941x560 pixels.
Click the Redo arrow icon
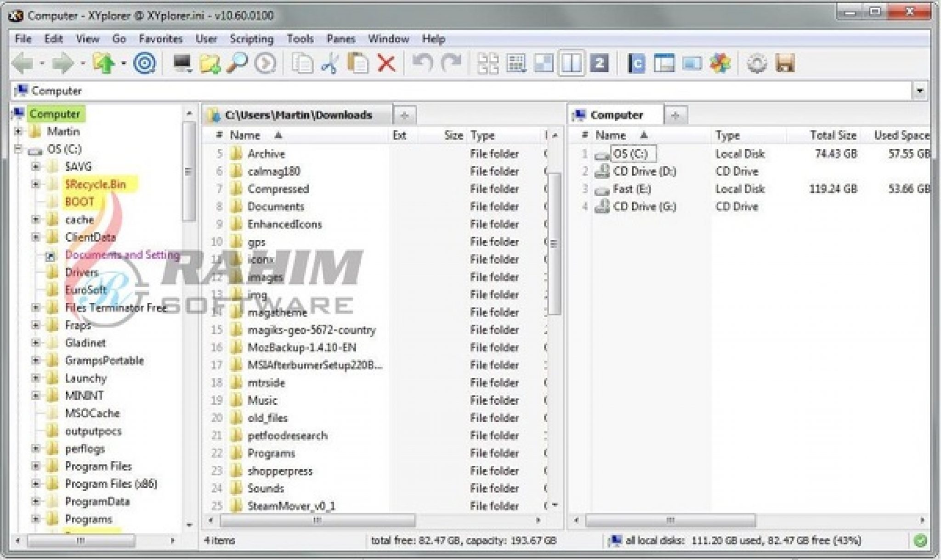pos(451,63)
